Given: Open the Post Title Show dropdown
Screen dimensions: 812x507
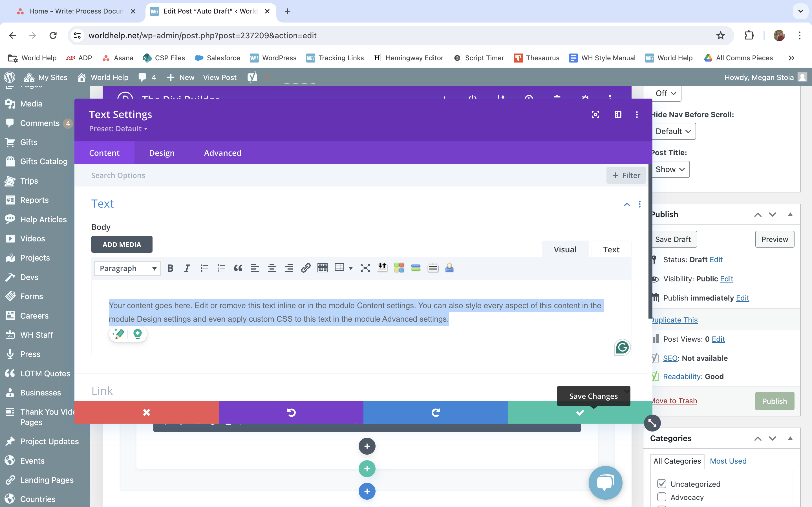Looking at the screenshot, I should [x=670, y=169].
